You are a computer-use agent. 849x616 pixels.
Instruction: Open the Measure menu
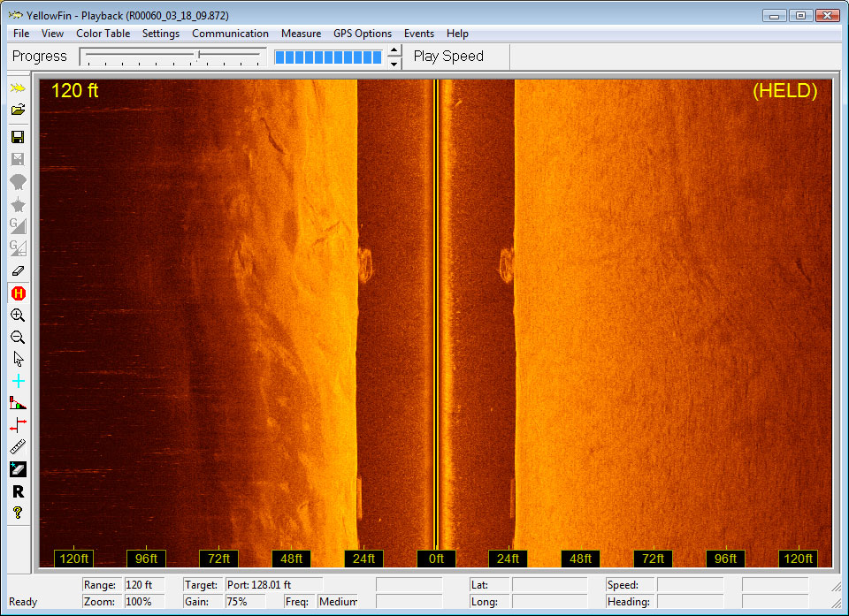(x=301, y=34)
